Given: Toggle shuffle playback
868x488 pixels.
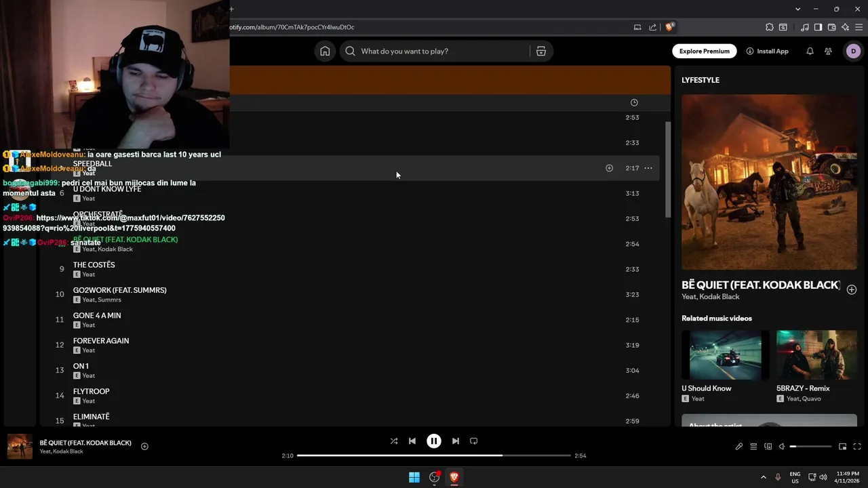Looking at the screenshot, I should pos(394,441).
